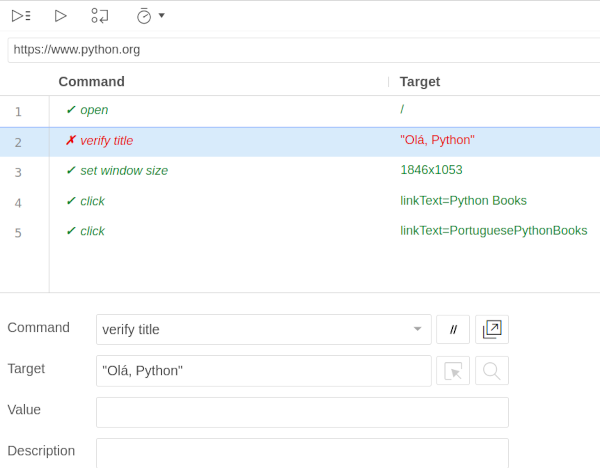Click the base URL field python.org
Image resolution: width=600 pixels, height=468 pixels.
[304, 50]
